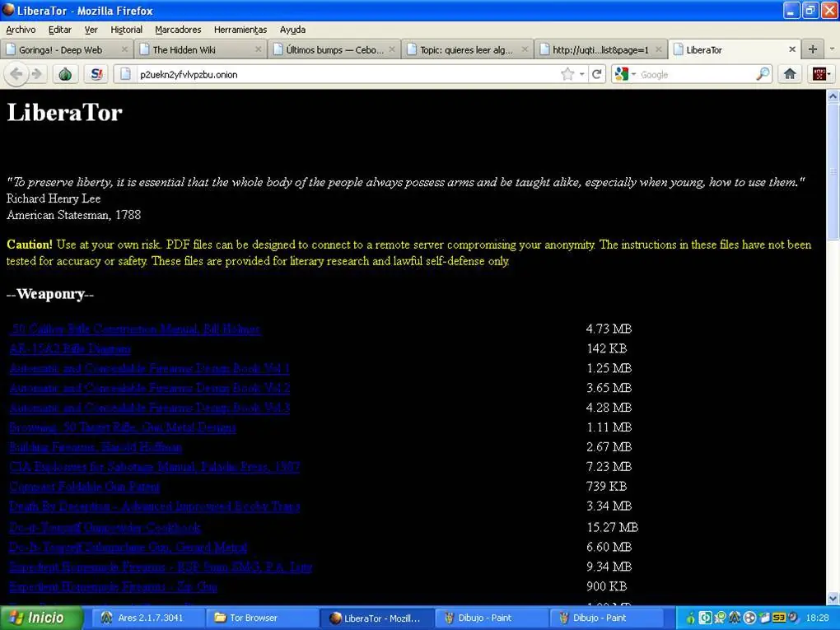
Task: Open the list all tabs dropdown
Action: [832, 49]
